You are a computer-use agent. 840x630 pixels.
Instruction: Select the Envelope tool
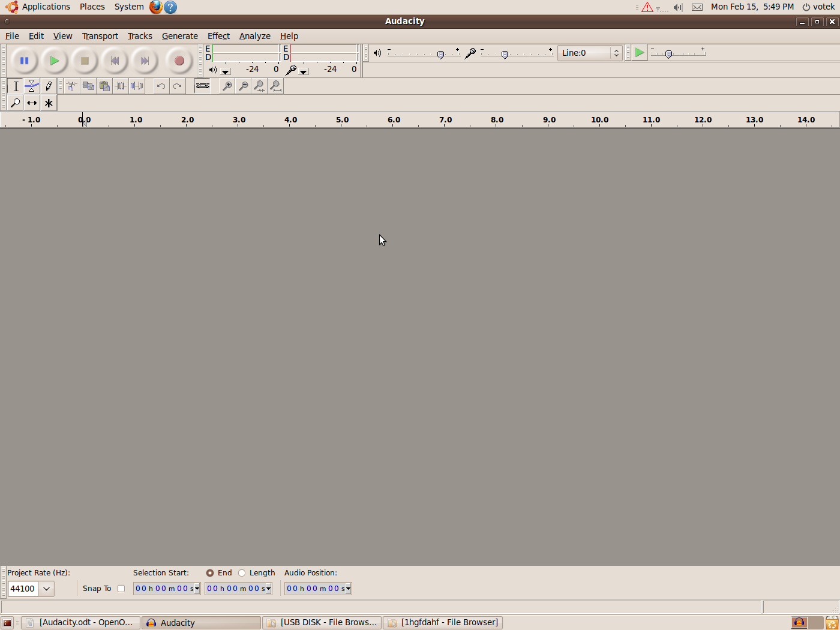click(32, 86)
